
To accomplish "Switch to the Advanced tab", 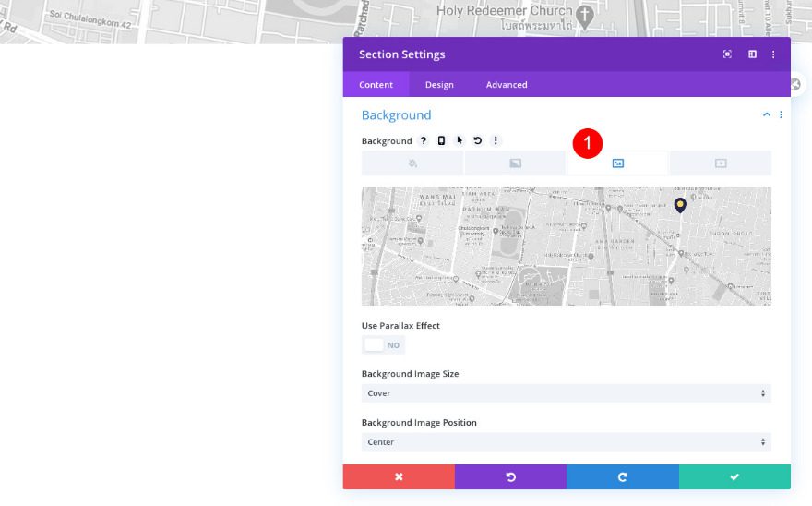I will 507,85.
